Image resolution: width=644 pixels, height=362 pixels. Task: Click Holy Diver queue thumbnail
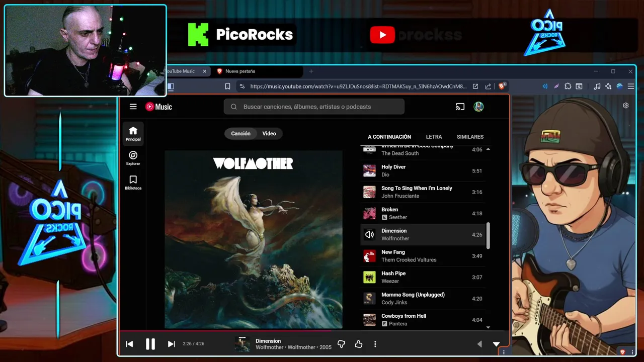tap(369, 171)
